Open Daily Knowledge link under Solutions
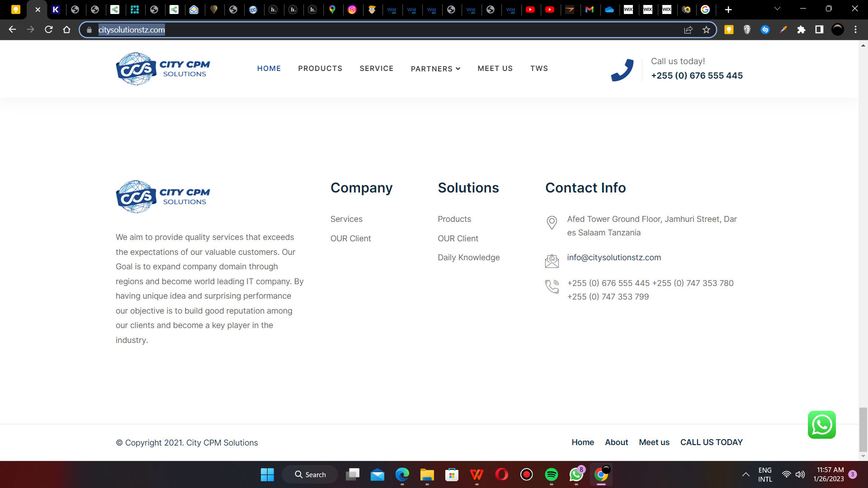The width and height of the screenshot is (868, 488). click(468, 258)
